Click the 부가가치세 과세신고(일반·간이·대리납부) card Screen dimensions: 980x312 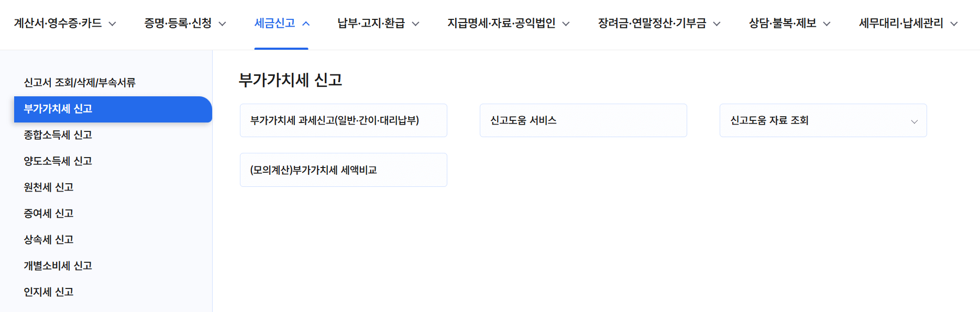click(x=343, y=120)
